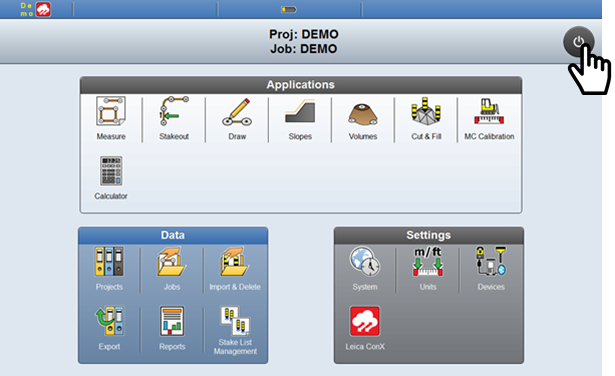Open the Measure application
This screenshot has width=615, height=376.
pos(111,118)
